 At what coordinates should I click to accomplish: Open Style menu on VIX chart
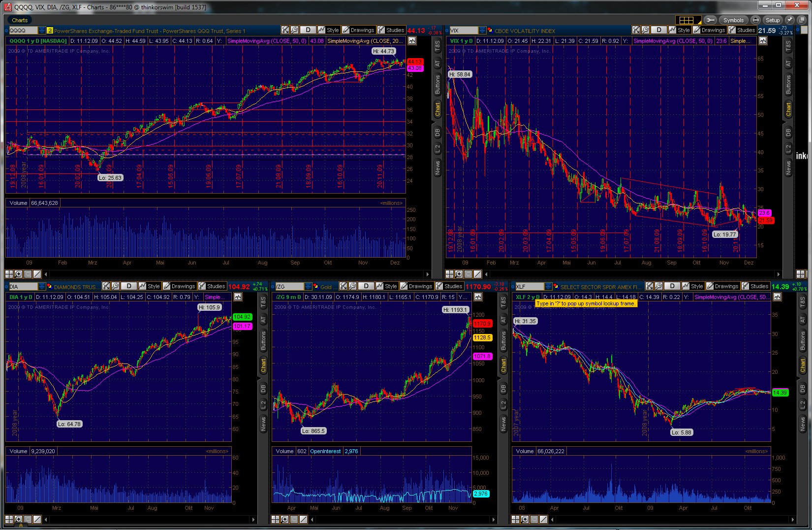680,30
